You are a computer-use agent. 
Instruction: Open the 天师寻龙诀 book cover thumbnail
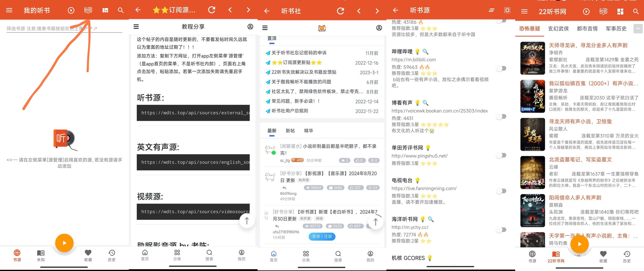coord(533,58)
